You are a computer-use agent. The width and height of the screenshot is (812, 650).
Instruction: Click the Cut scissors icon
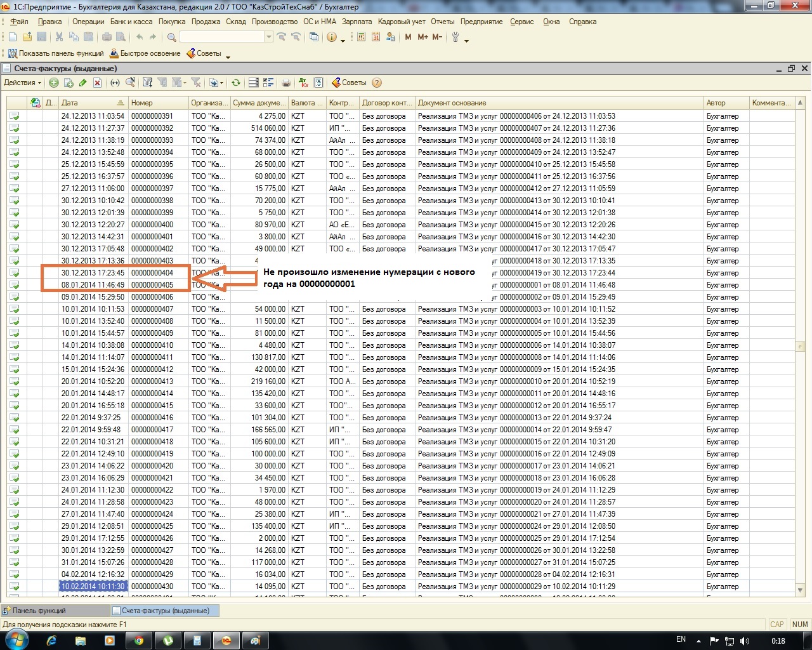click(59, 37)
